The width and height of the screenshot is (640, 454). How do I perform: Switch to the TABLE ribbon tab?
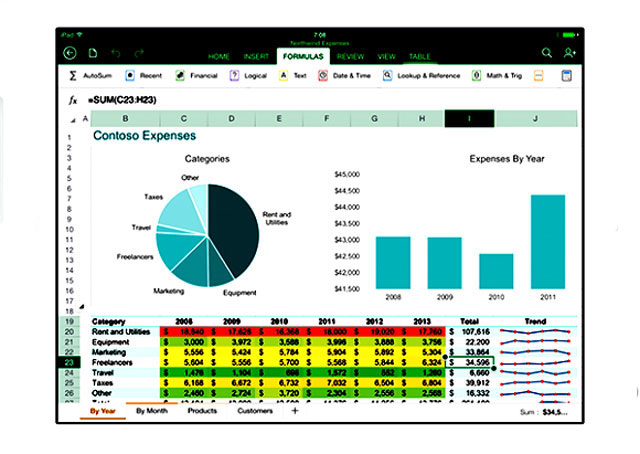pyautogui.click(x=420, y=56)
